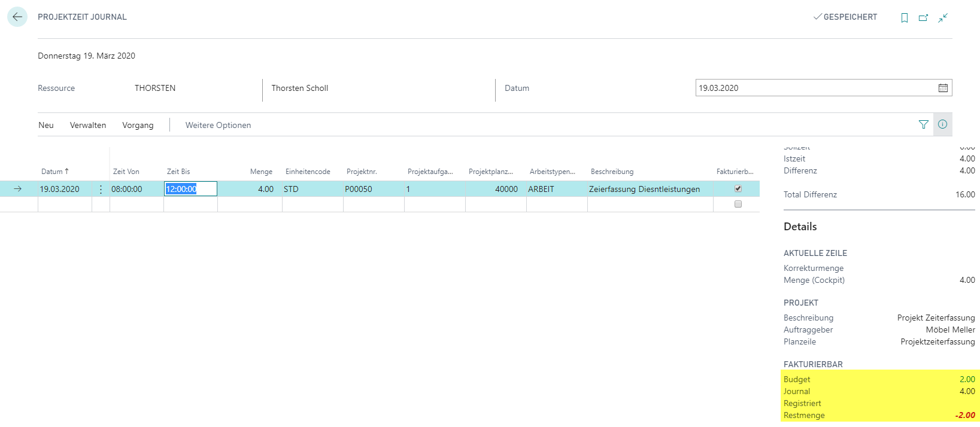Click the Registriert label
The height and width of the screenshot is (427, 980).
(x=802, y=403)
